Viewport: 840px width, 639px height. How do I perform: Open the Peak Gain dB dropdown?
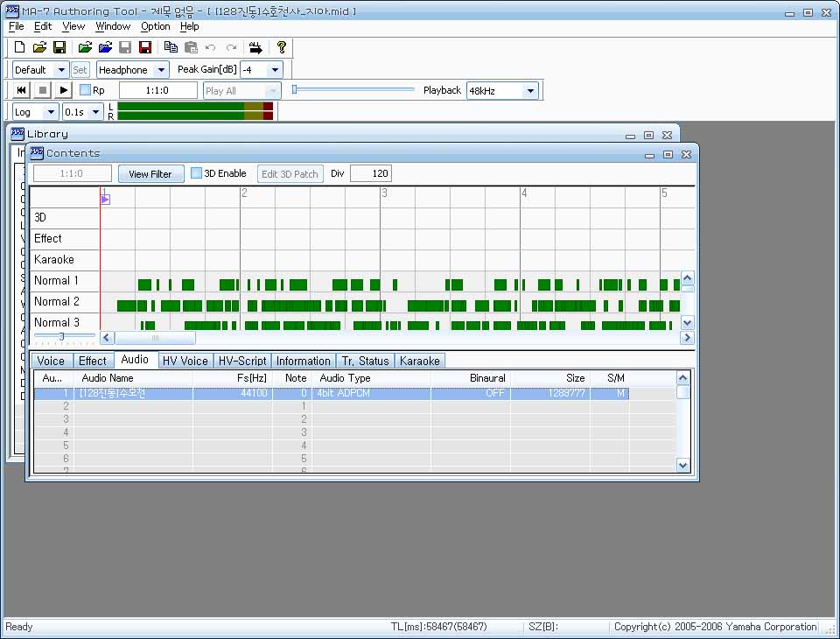[275, 70]
